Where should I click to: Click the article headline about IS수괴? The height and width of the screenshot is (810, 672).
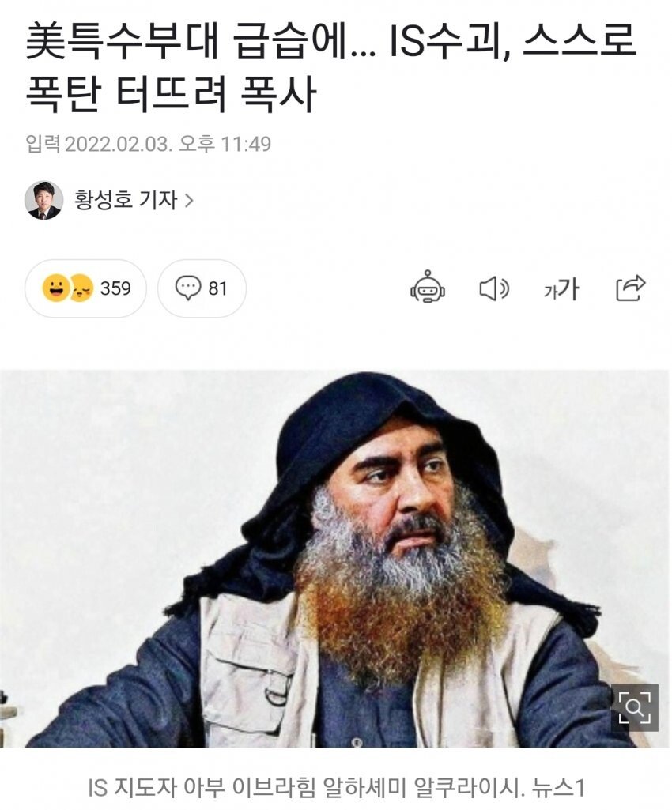coord(330,68)
